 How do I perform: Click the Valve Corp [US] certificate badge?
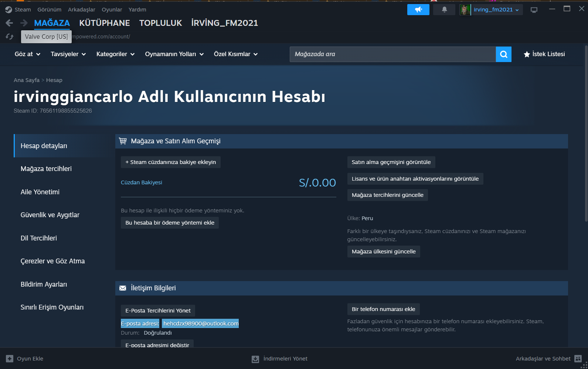pyautogui.click(x=46, y=37)
